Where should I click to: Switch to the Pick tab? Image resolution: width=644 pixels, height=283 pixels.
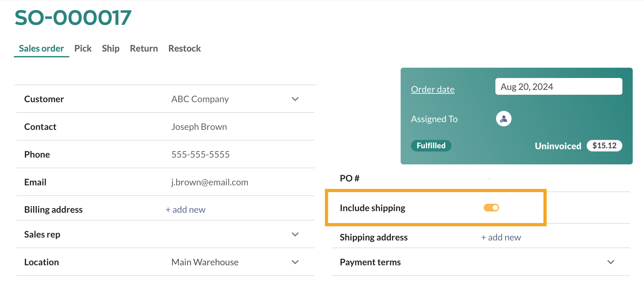click(x=83, y=48)
